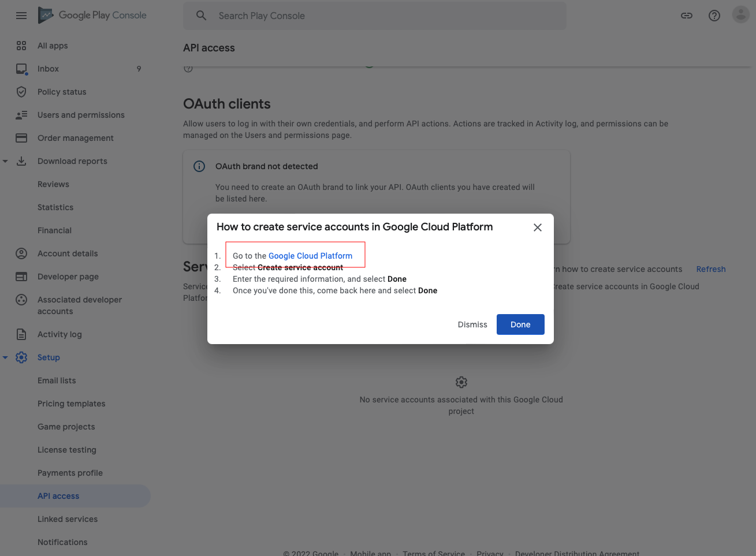Collapse the Setup section
Screen dimensions: 756x556
point(6,357)
